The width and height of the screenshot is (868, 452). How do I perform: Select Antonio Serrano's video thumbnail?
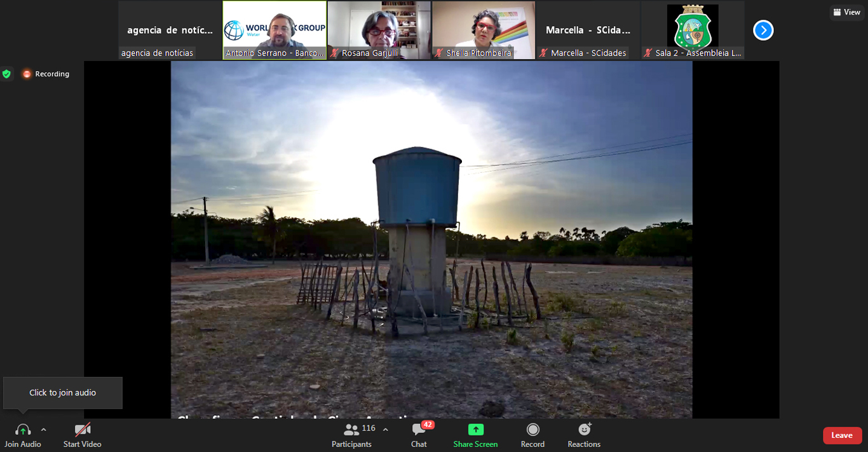[x=275, y=30]
